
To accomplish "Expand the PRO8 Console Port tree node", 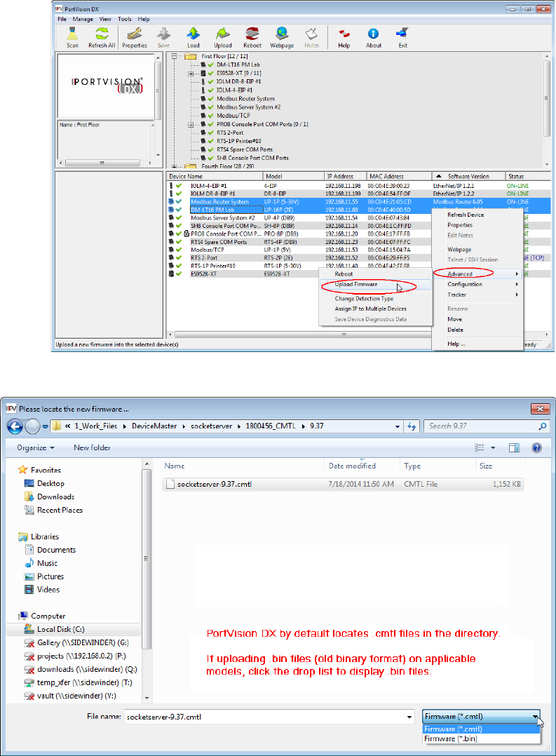I will (191, 124).
